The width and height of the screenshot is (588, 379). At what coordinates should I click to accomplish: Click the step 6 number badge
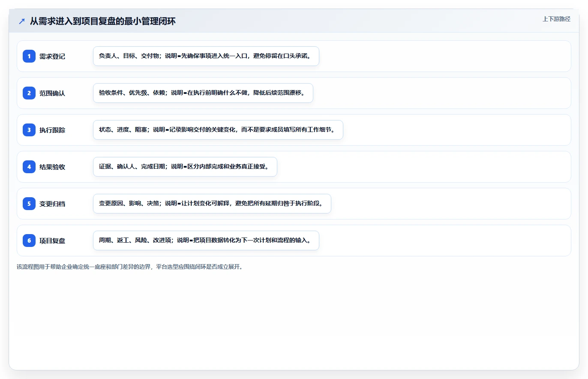click(x=29, y=241)
